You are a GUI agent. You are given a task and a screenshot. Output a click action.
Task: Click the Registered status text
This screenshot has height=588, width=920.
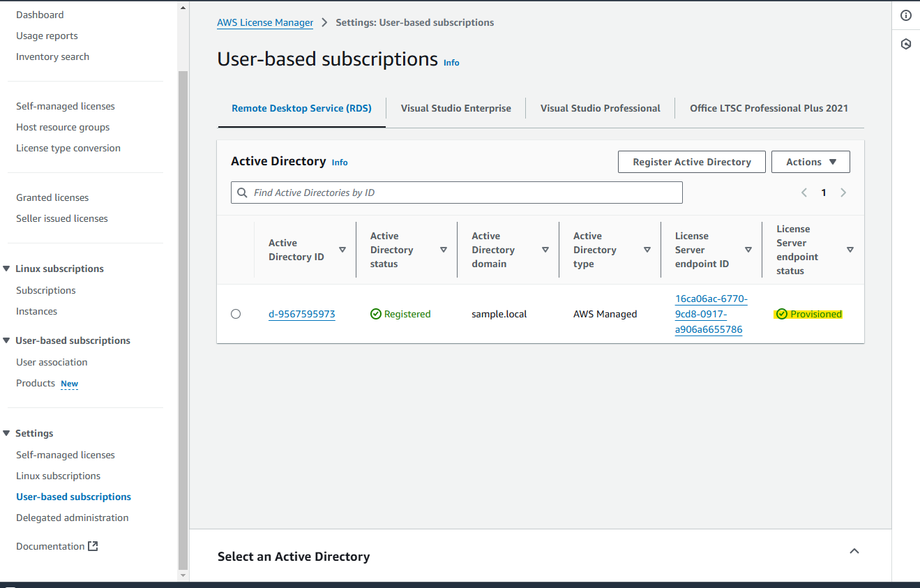pyautogui.click(x=407, y=314)
